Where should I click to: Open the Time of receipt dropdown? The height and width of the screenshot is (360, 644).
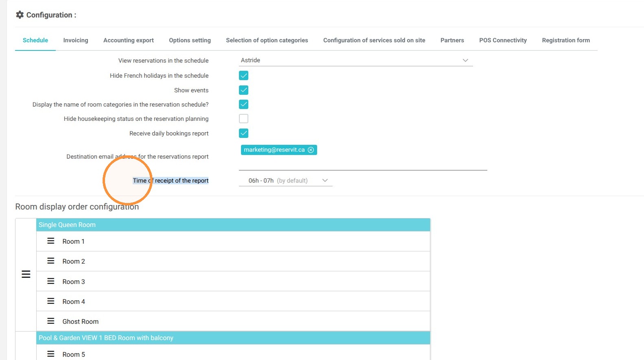tap(286, 181)
